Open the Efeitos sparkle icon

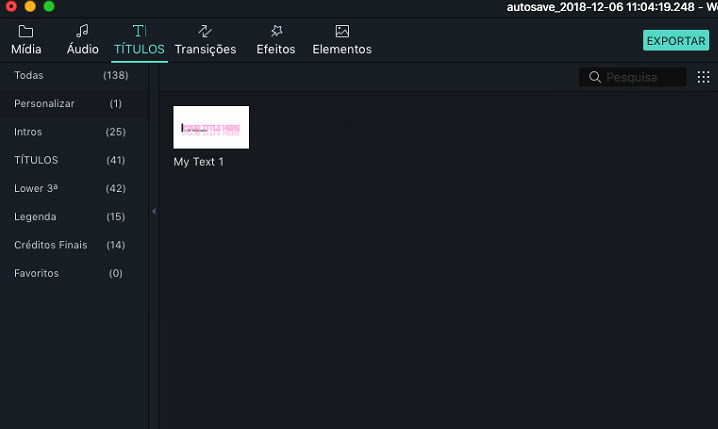click(276, 31)
